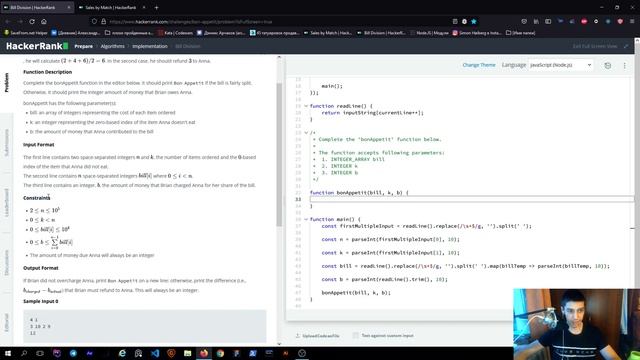The height and width of the screenshot is (360, 640).
Task: Click the HackerRank logo
Action: [37, 46]
